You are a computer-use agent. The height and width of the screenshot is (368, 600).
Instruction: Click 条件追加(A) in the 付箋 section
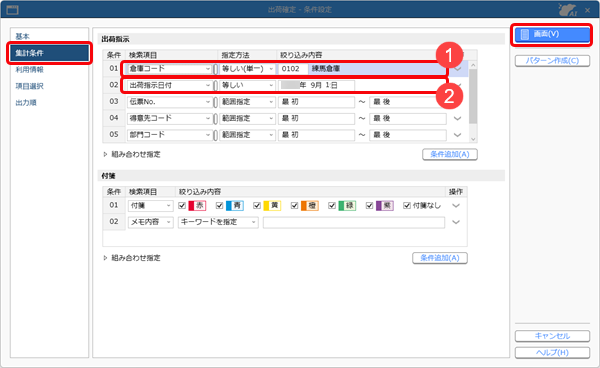[x=440, y=258]
